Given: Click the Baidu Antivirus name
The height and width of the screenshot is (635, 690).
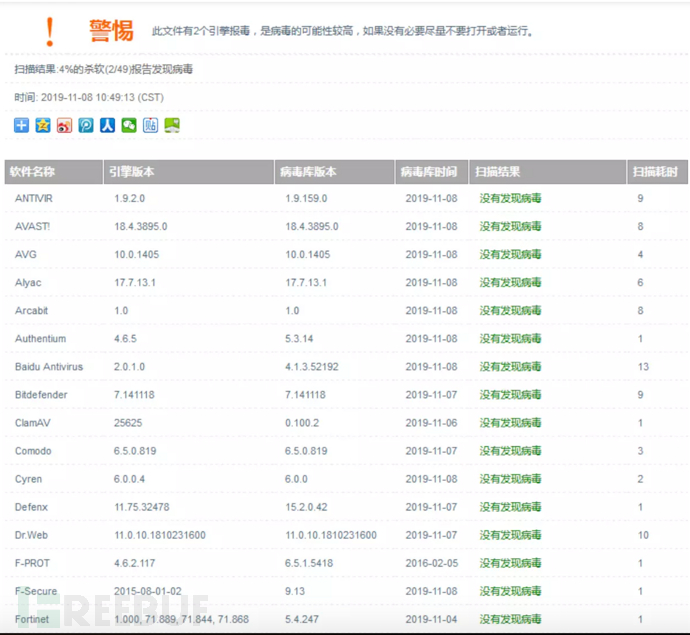Looking at the screenshot, I should 49,367.
